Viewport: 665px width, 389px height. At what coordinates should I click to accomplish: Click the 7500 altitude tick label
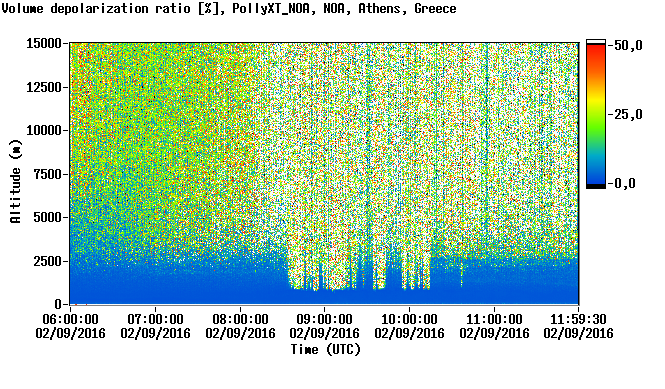[47, 174]
